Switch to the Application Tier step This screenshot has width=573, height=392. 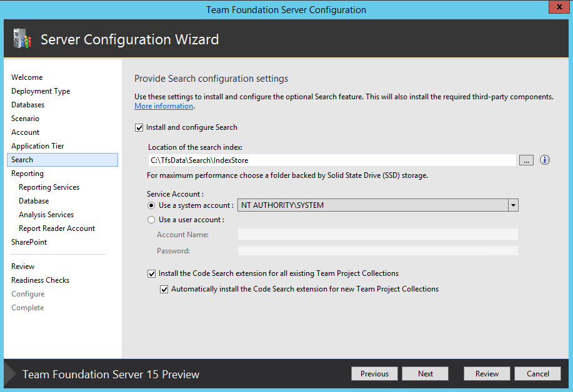coord(37,146)
